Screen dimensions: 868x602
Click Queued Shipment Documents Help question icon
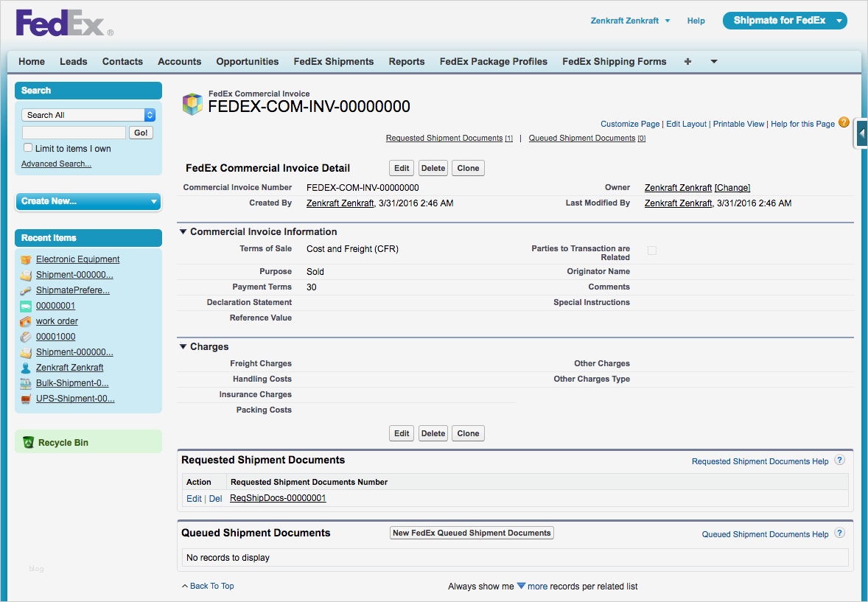(840, 533)
